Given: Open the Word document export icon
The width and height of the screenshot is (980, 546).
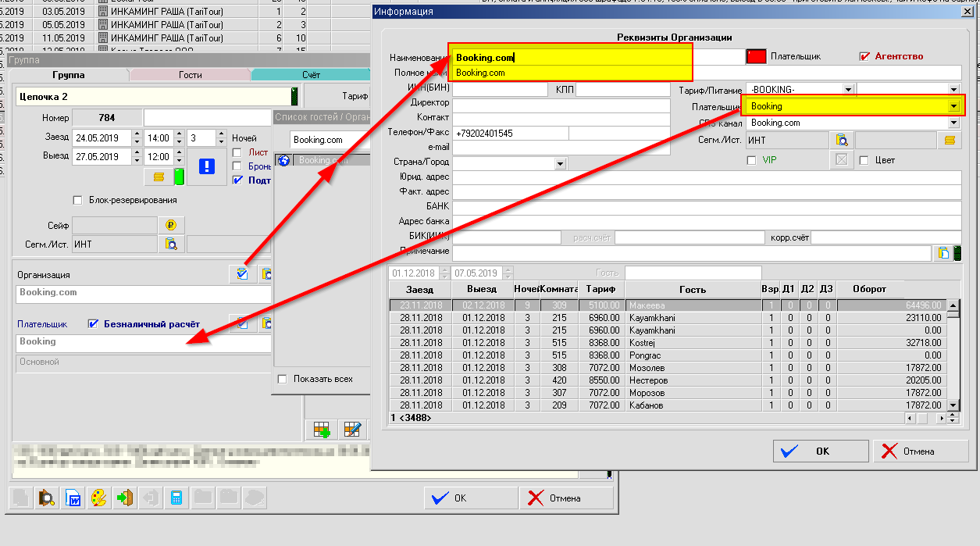Looking at the screenshot, I should (72, 498).
